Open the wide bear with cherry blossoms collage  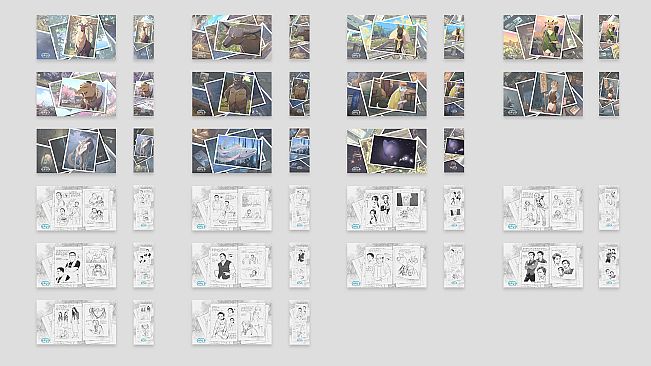pos(76,94)
